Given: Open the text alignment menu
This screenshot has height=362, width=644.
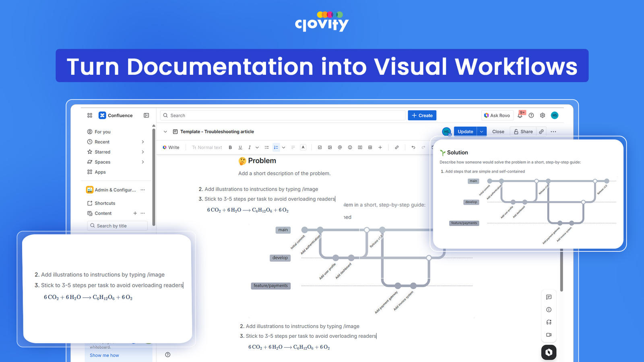Looking at the screenshot, I should point(293,148).
